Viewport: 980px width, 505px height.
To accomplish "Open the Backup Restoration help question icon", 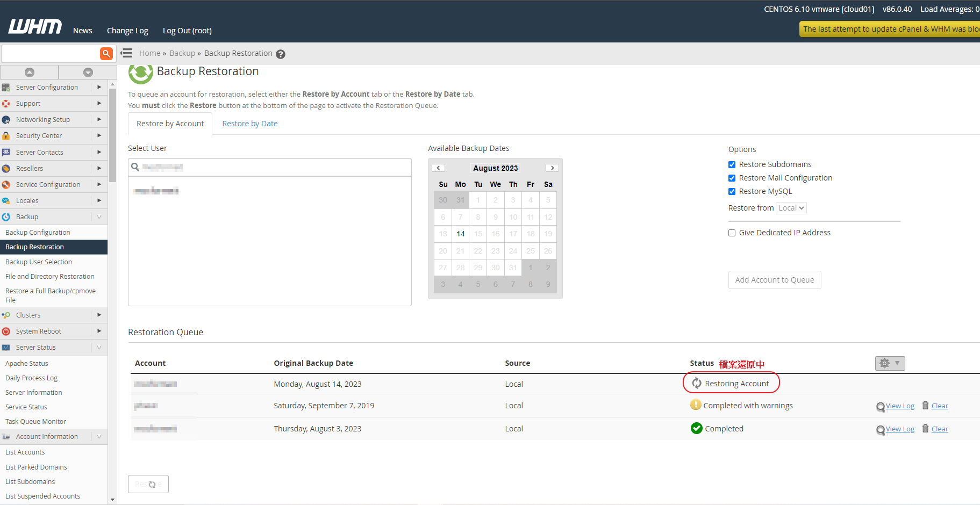I will pyautogui.click(x=281, y=54).
